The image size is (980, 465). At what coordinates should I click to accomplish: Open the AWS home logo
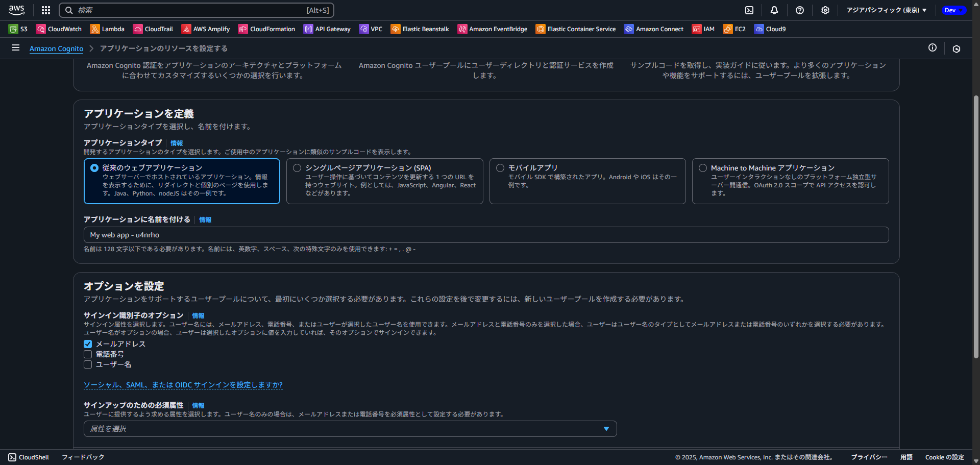pyautogui.click(x=17, y=10)
